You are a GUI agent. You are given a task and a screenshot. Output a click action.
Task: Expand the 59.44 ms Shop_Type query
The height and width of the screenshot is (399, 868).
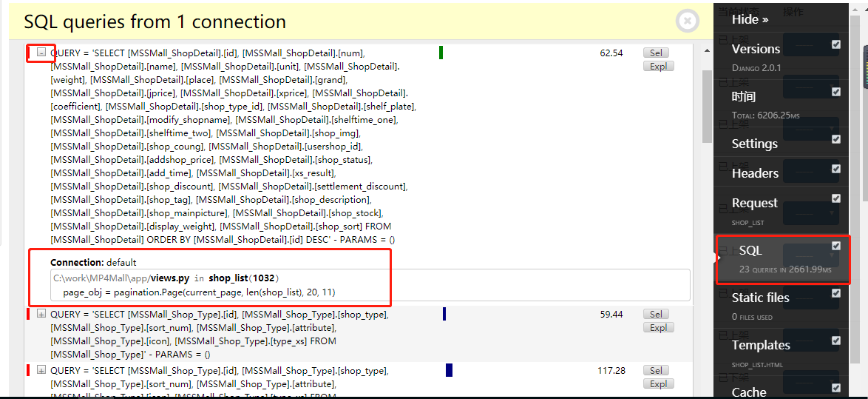[x=41, y=314]
